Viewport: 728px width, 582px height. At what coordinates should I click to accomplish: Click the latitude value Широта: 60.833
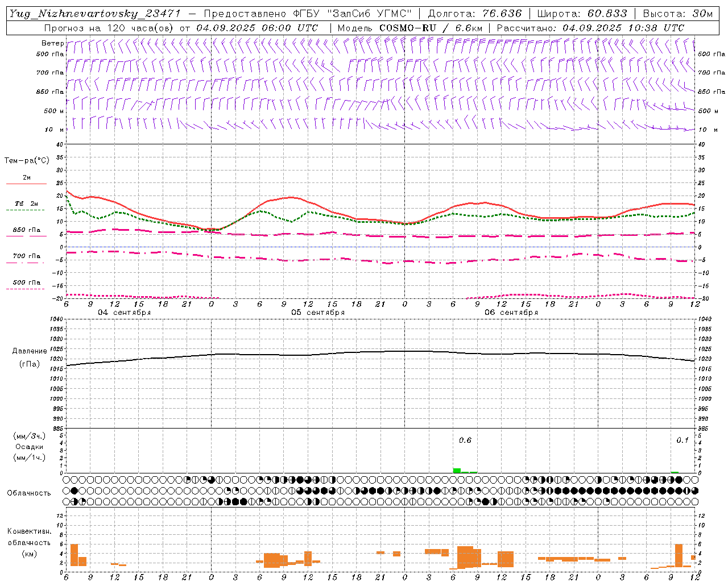coord(582,14)
